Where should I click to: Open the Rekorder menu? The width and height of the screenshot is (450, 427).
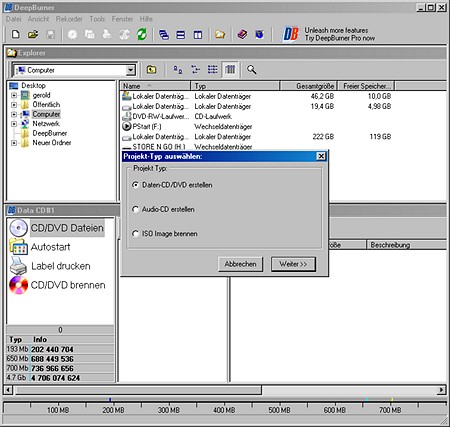(x=69, y=19)
